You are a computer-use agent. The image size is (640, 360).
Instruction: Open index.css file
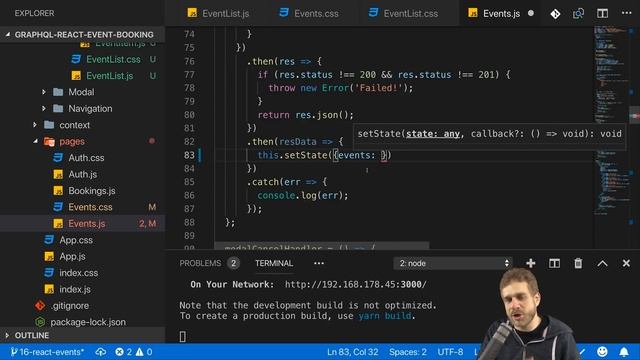click(78, 273)
